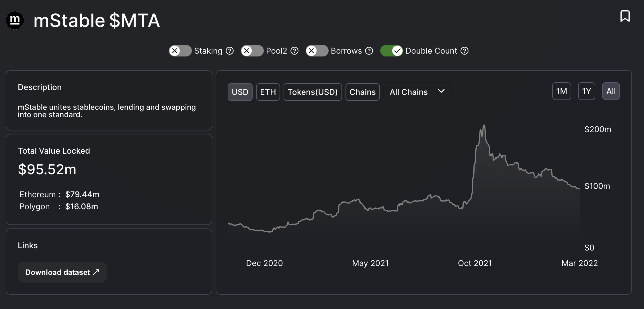
Task: Open the Staking help question-mark icon
Action: [x=230, y=51]
